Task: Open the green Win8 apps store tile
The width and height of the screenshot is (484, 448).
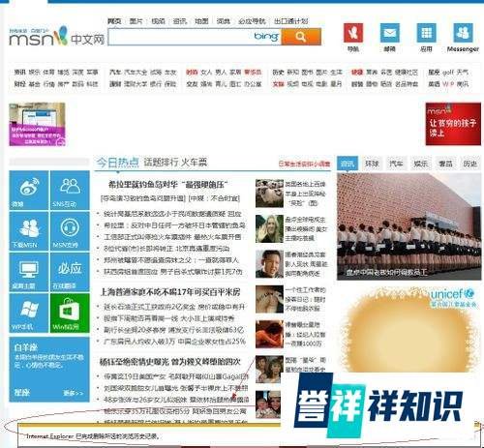Action: pos(70,313)
